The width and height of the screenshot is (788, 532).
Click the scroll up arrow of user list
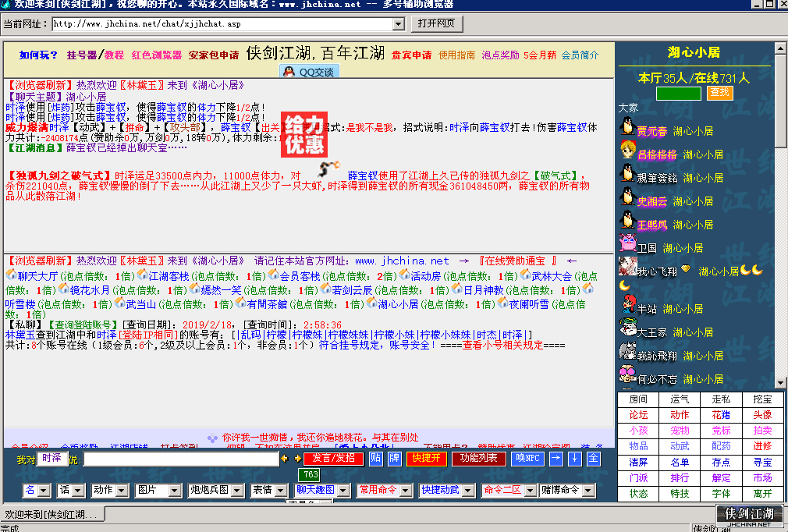tap(780, 48)
